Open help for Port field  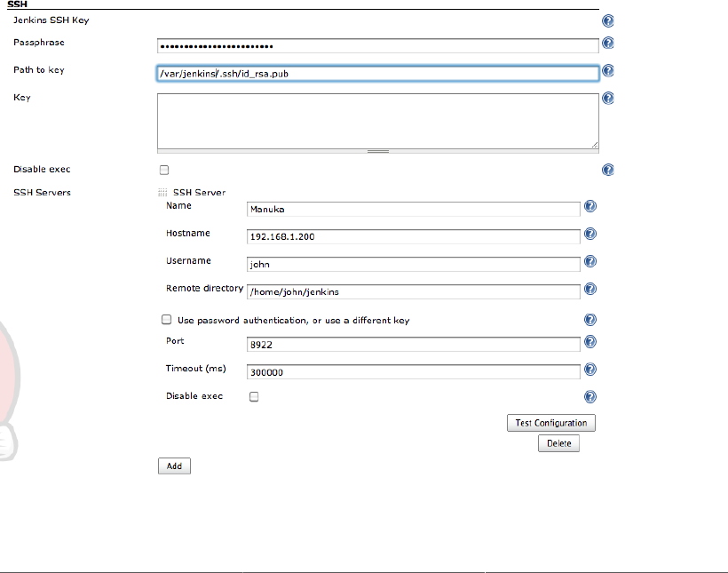point(590,342)
